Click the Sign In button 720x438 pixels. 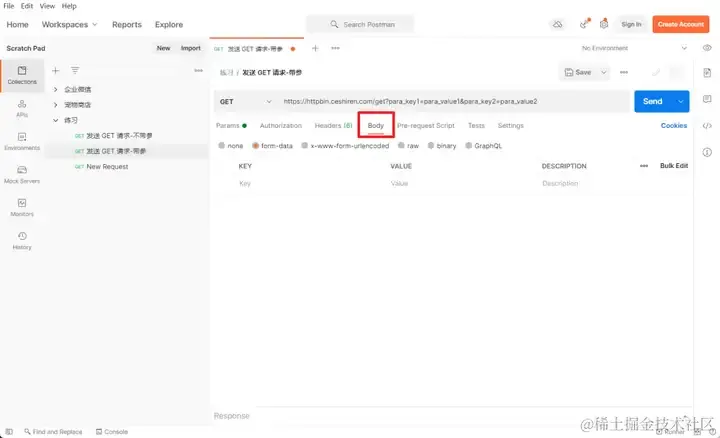coord(631,24)
